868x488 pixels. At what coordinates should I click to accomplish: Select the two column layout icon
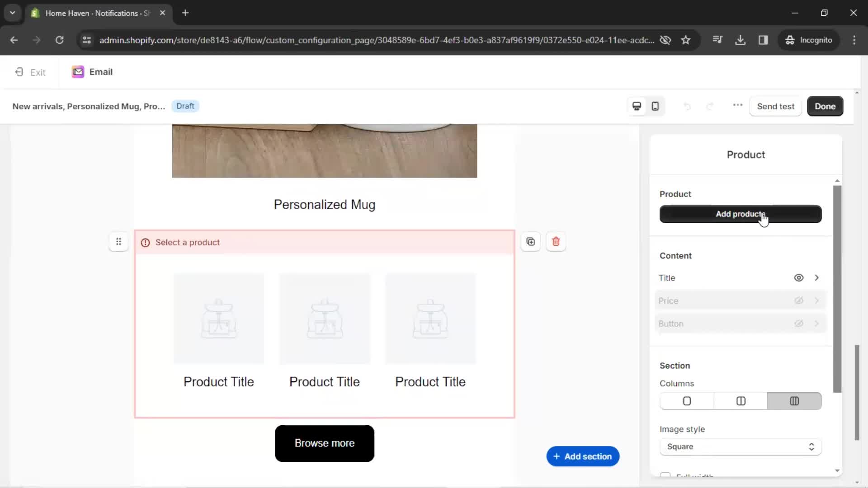pos(741,400)
